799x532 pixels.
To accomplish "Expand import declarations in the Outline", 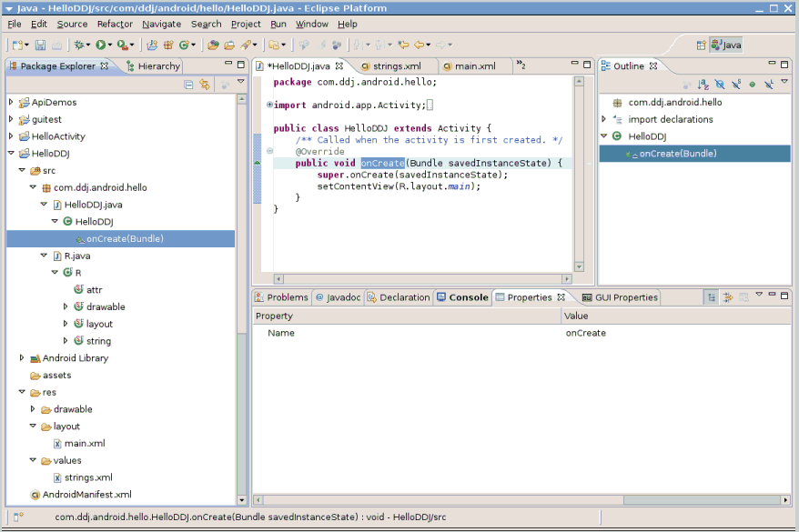I will [x=604, y=120].
